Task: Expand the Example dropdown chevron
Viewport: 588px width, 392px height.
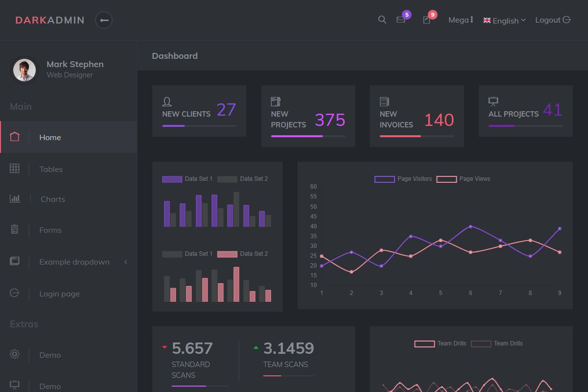Action: (x=125, y=262)
